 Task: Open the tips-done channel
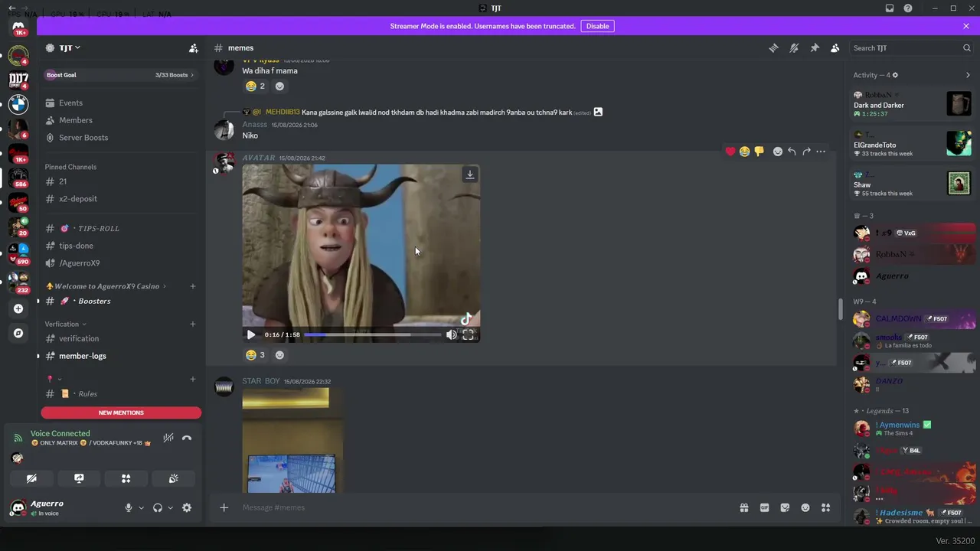click(x=121, y=246)
